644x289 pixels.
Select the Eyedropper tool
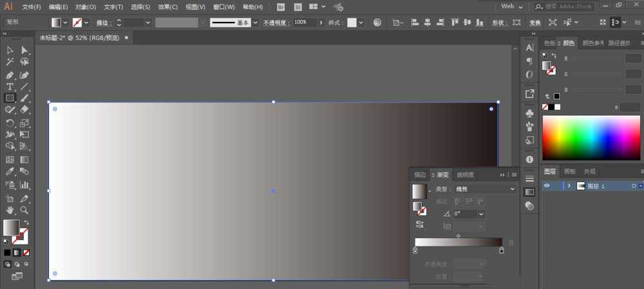tap(10, 172)
